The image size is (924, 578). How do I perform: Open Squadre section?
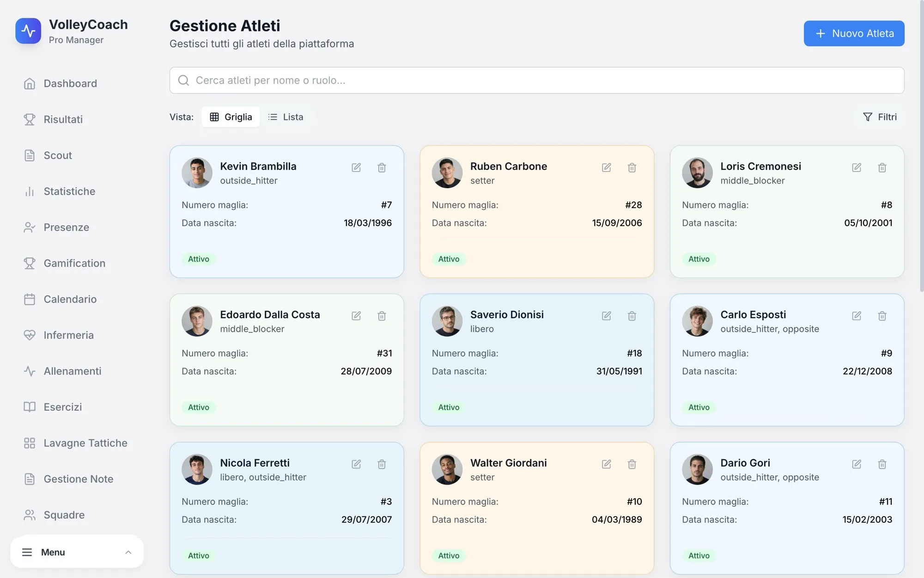[77, 515]
